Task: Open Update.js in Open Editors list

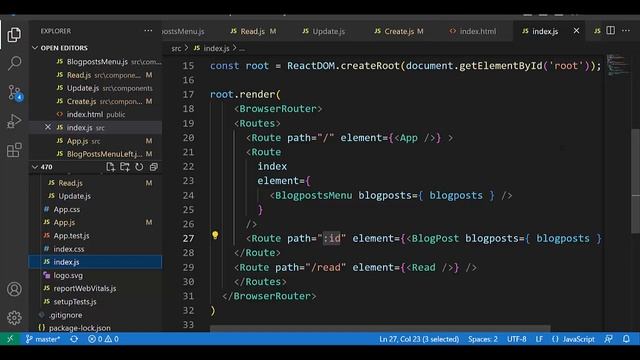Action: (x=96, y=88)
